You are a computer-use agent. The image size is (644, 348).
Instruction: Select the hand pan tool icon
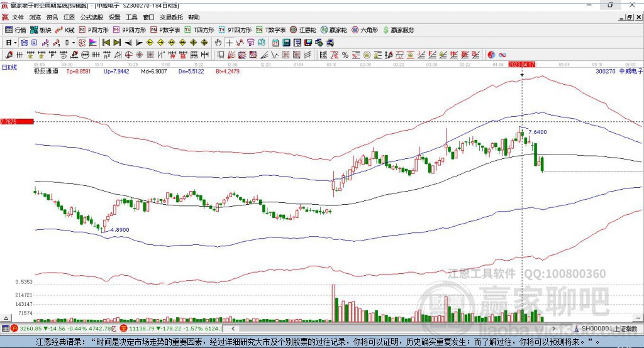[x=218, y=43]
